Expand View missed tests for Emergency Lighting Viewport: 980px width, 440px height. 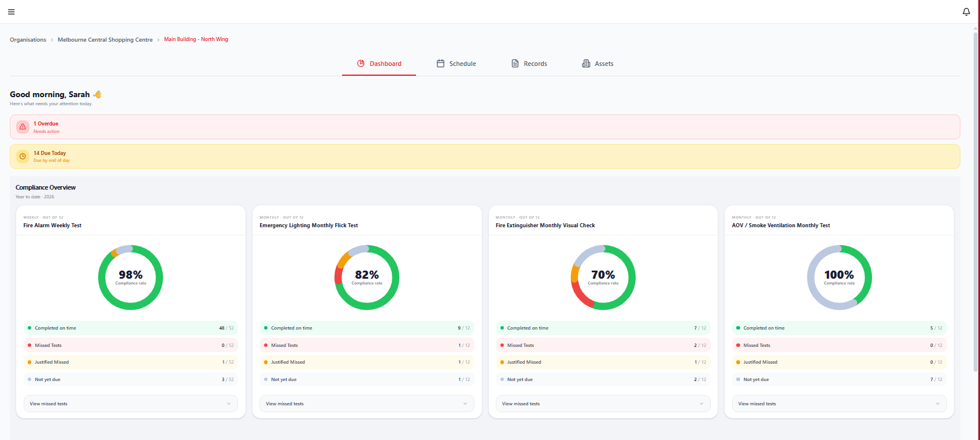tap(367, 404)
